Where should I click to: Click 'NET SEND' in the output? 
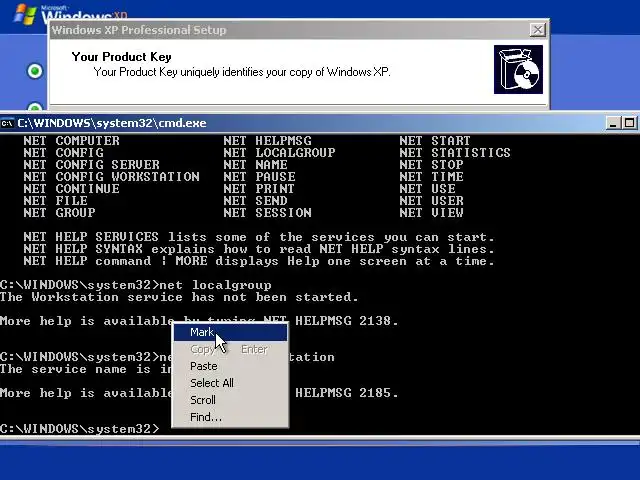(256, 201)
